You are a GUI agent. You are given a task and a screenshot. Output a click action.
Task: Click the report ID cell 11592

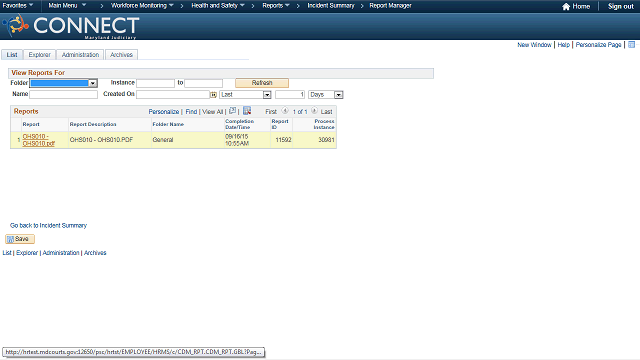coord(283,140)
